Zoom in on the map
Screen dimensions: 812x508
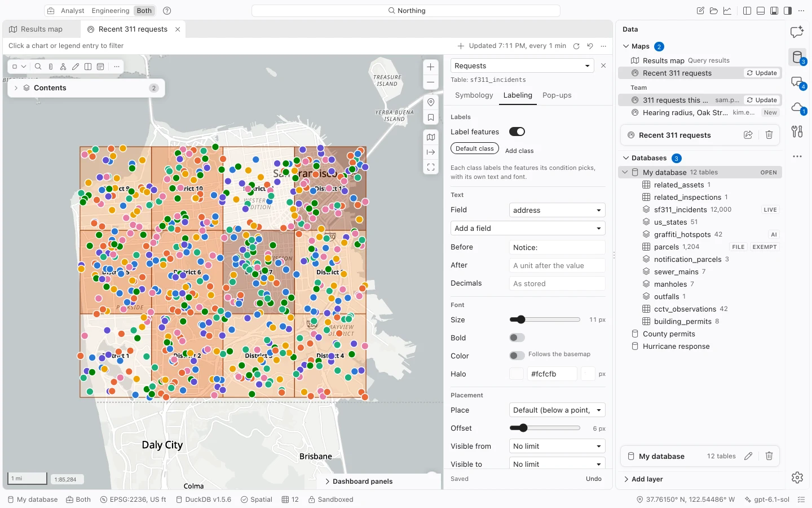point(431,67)
